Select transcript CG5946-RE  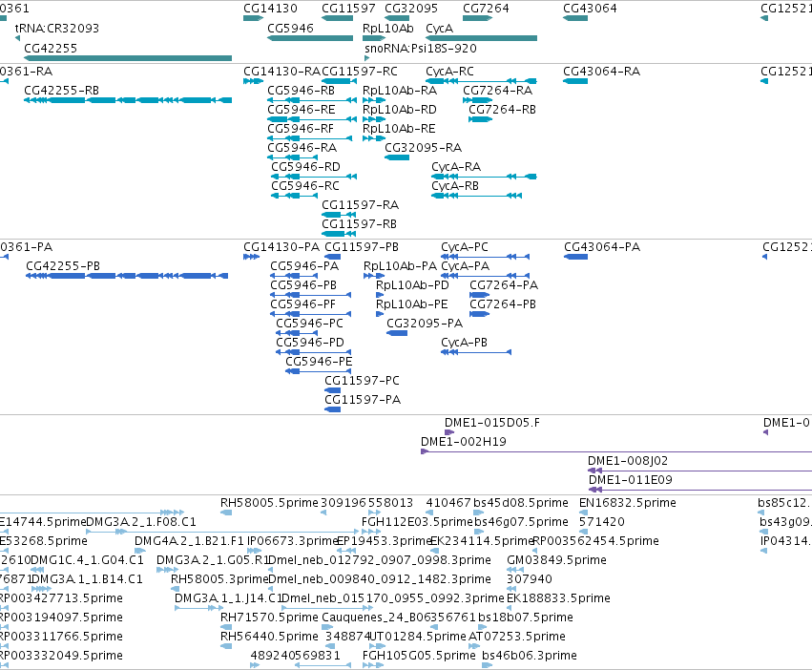click(312, 119)
